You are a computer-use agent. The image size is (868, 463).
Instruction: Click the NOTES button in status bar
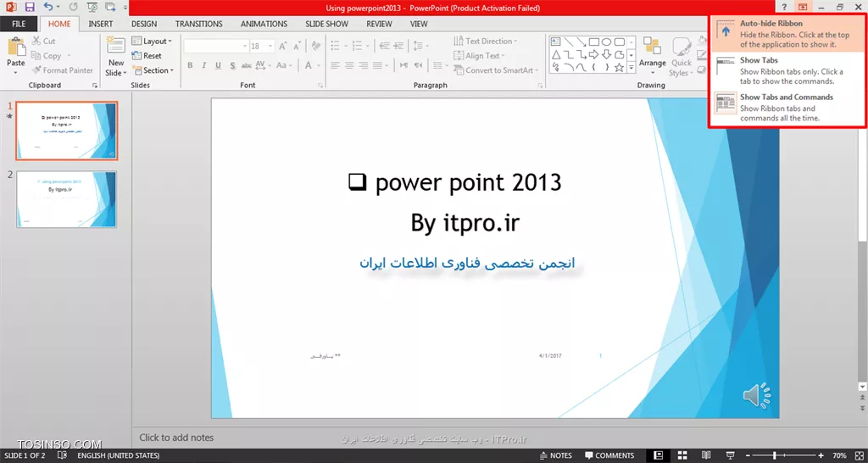pos(556,455)
